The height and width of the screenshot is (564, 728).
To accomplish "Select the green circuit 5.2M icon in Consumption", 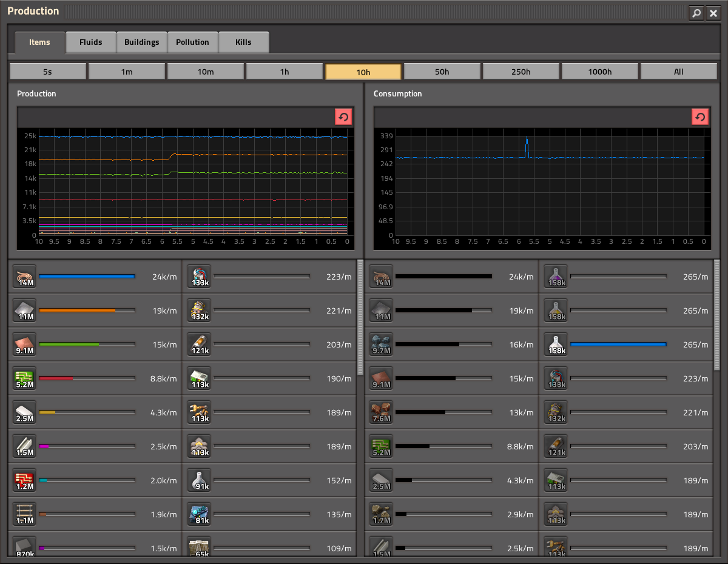I will click(x=382, y=446).
